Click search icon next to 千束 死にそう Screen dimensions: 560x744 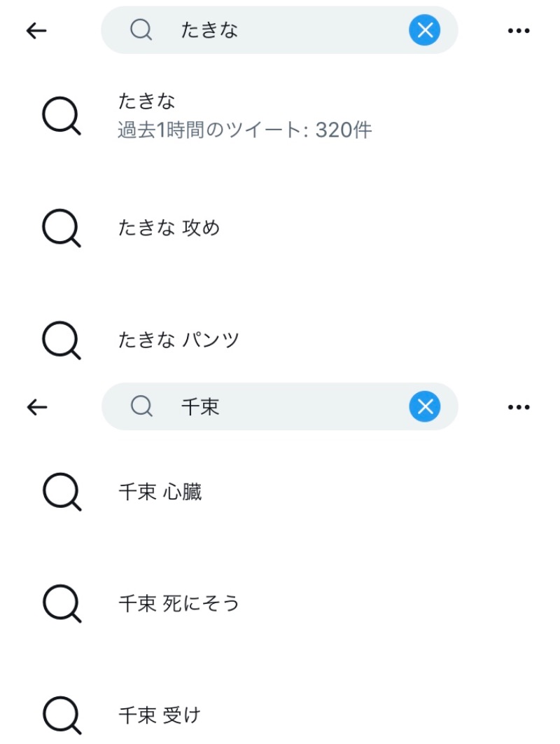pos(62,604)
